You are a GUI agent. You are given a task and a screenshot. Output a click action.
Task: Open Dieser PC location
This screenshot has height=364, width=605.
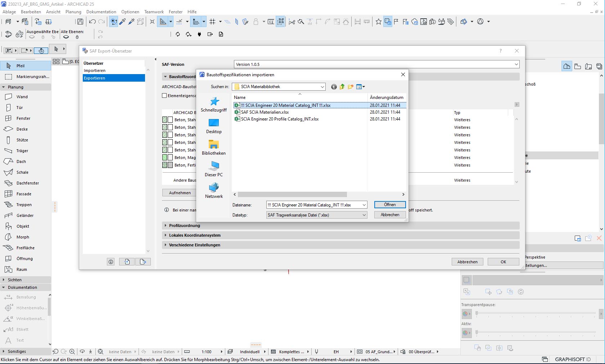[x=214, y=169]
